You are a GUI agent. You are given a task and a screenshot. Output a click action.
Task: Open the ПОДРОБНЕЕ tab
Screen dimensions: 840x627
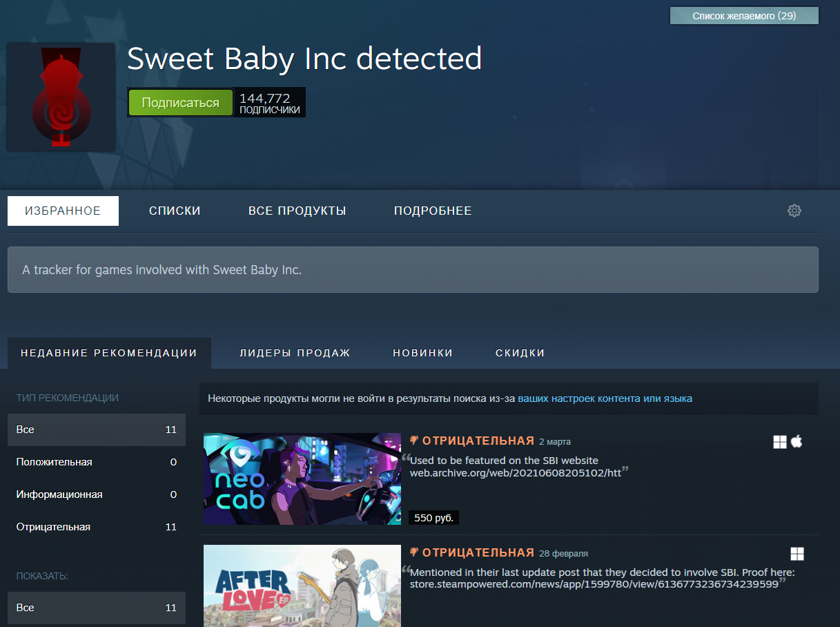(x=433, y=211)
